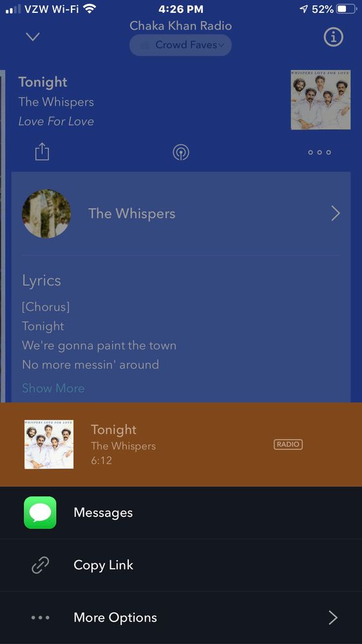Tap the RADIO badge
Image resolution: width=362 pixels, height=644 pixels.
288,444
